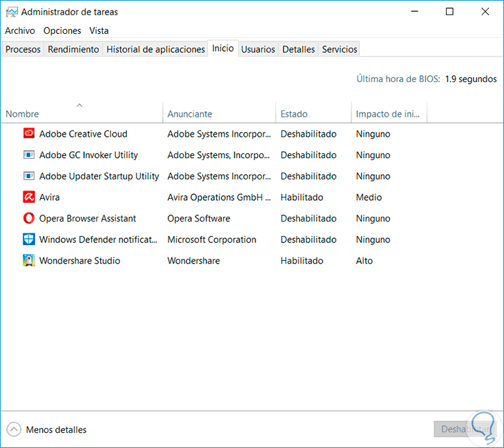Click the Windows Defender shield icon

tap(29, 240)
